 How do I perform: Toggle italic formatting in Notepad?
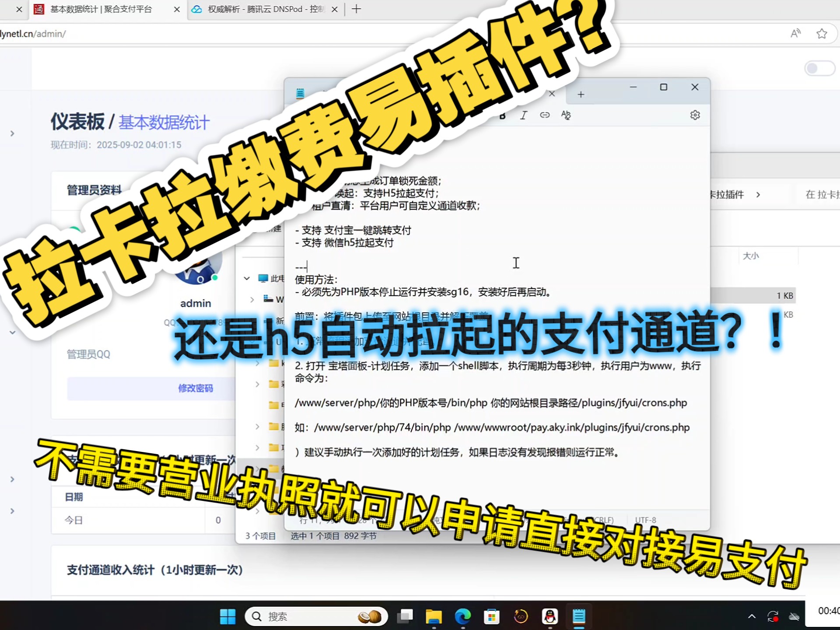(x=524, y=115)
